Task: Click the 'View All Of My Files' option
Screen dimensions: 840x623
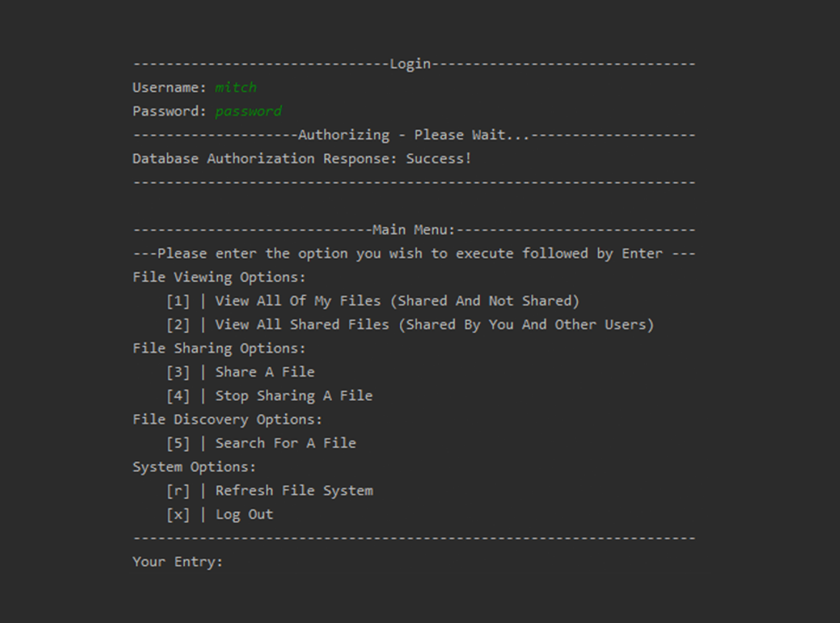Action: point(397,301)
